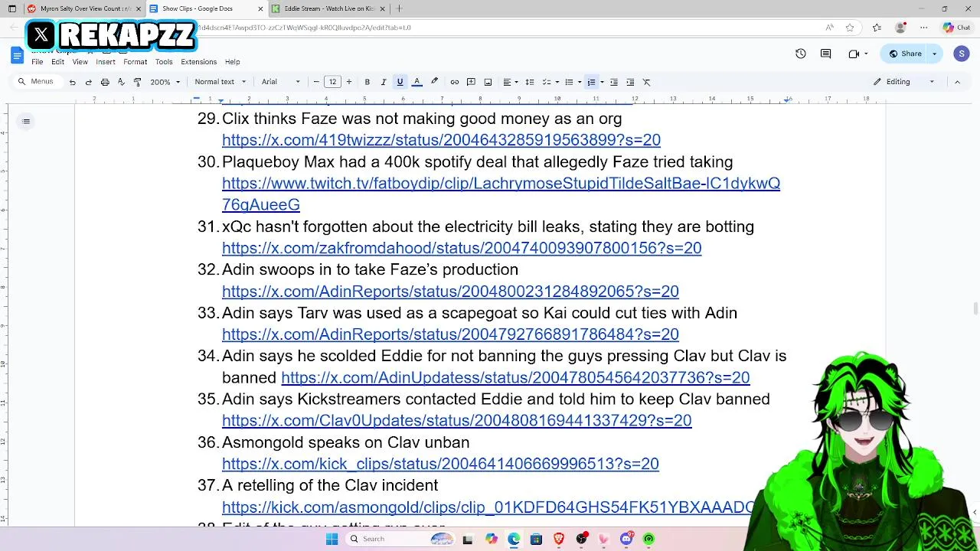Increase indent of the list

click(x=630, y=82)
